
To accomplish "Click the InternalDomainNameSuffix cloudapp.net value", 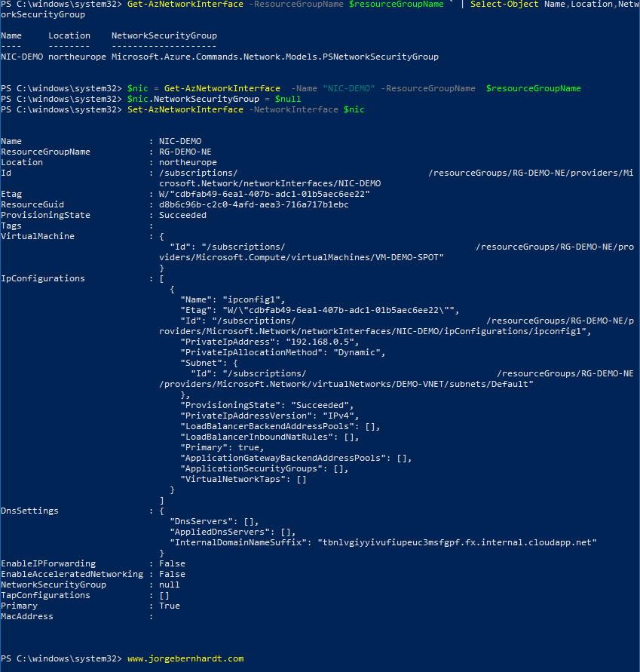I will (457, 542).
